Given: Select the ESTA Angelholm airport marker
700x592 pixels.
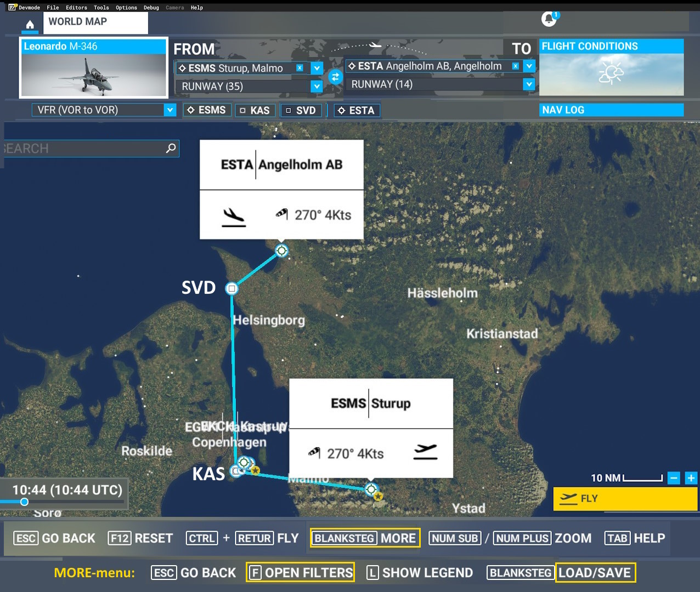Looking at the screenshot, I should (281, 251).
